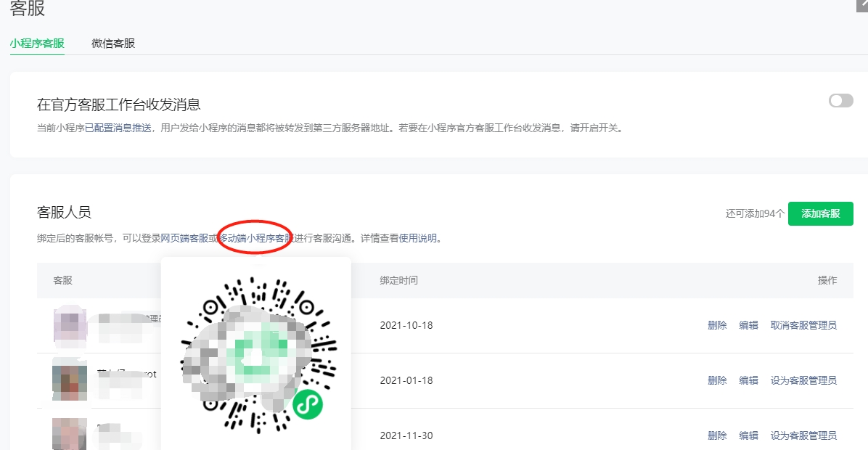Click the green mini program logo on QR code

click(308, 405)
